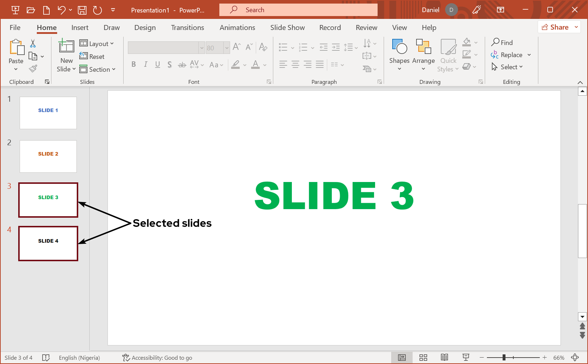Click Reset in the Slides group
Viewport: 588px width, 364px height.
coord(93,56)
